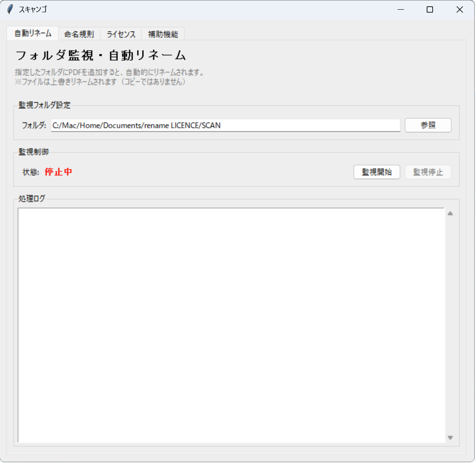Click the scroll down arrow in 処理ログ
Viewport: 476px width, 463px height.
point(450,438)
